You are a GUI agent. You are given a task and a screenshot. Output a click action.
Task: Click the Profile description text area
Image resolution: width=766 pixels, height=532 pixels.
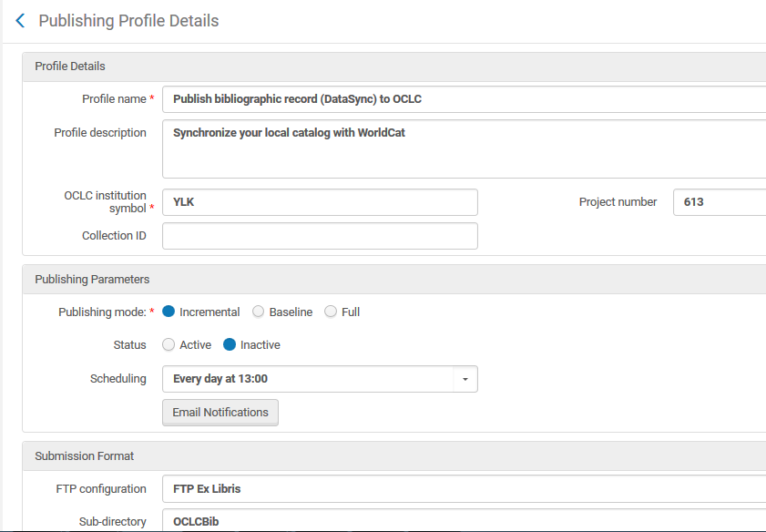(463, 149)
